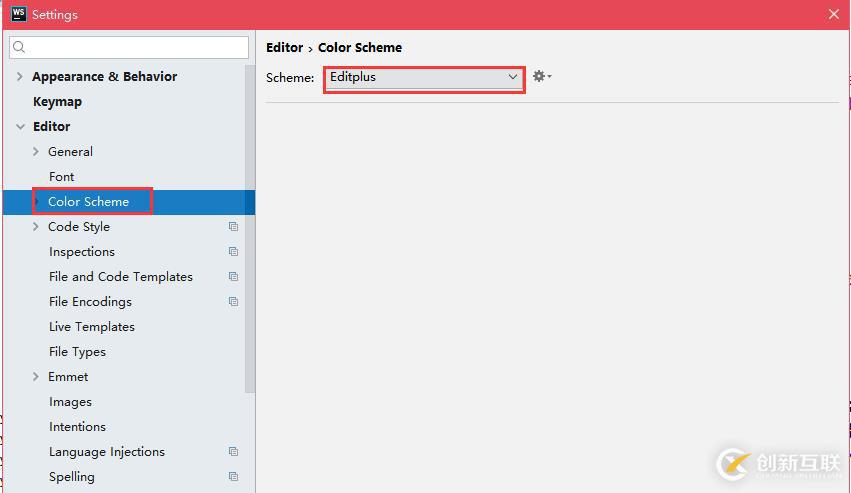Screen dimensions: 851x493
Task: Open the Intentions settings page
Action: [77, 426]
